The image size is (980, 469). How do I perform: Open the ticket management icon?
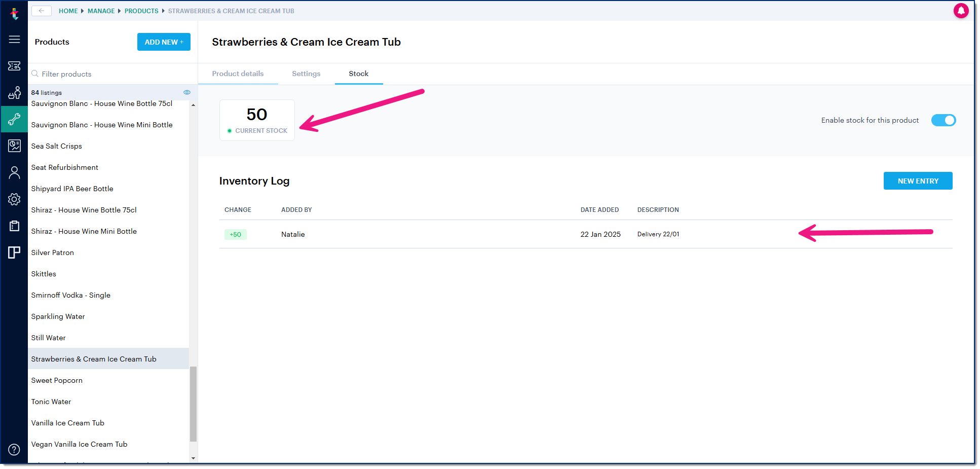[14, 66]
